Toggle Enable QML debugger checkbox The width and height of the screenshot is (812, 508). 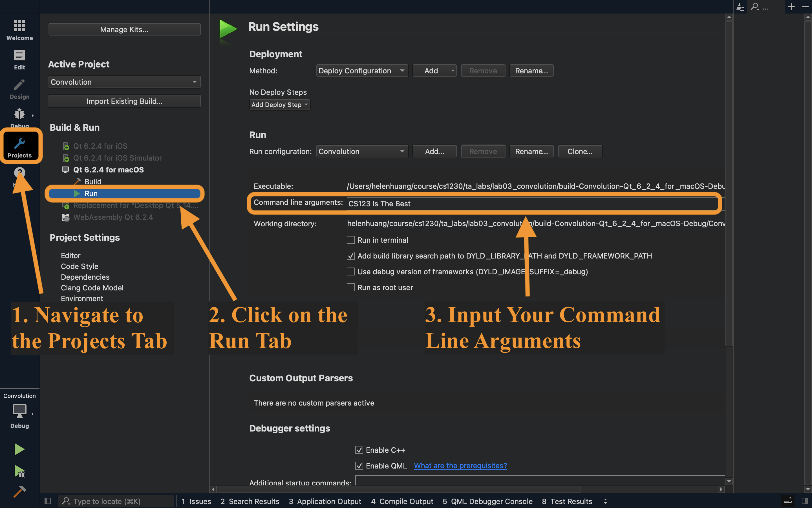tap(359, 466)
